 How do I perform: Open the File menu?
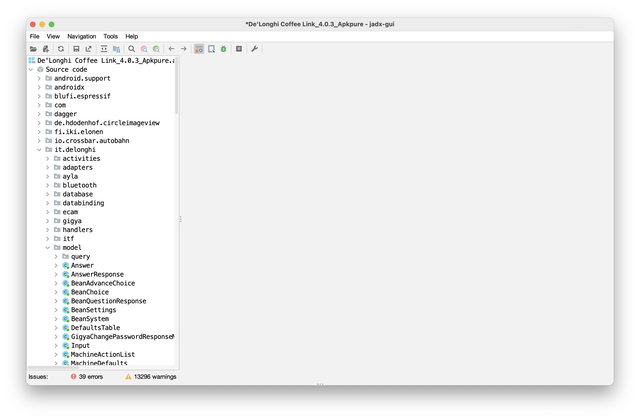pos(35,36)
